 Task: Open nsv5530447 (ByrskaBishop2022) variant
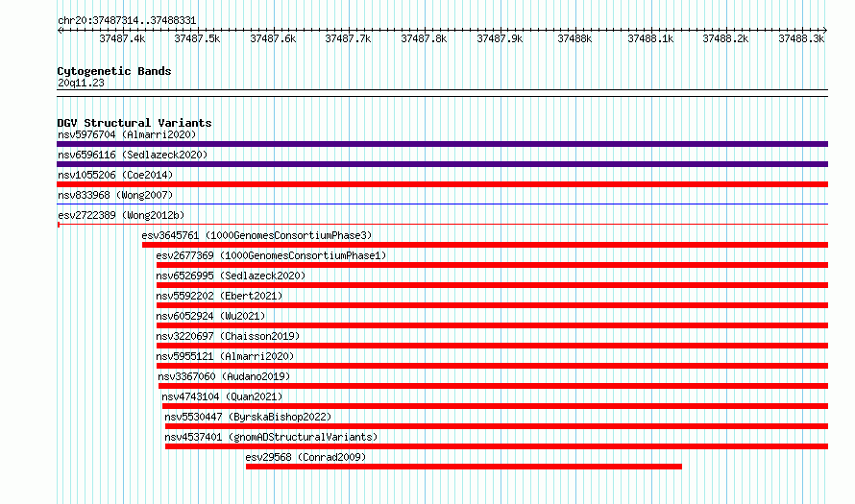coord(248,417)
